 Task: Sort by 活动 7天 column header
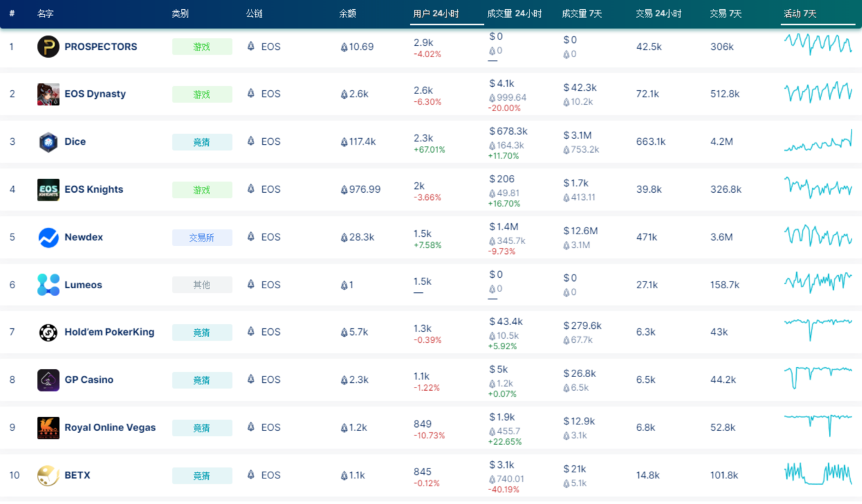[800, 14]
